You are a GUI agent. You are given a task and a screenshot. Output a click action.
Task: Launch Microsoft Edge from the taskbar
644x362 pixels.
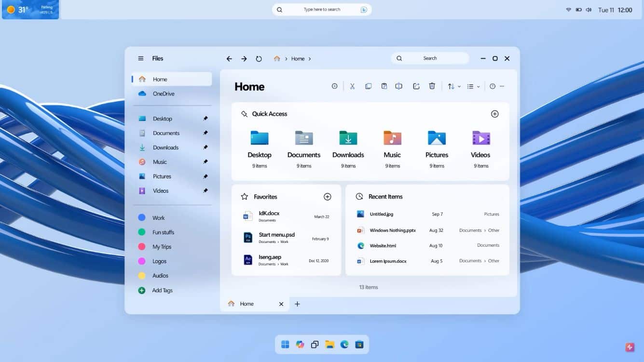pos(344,345)
